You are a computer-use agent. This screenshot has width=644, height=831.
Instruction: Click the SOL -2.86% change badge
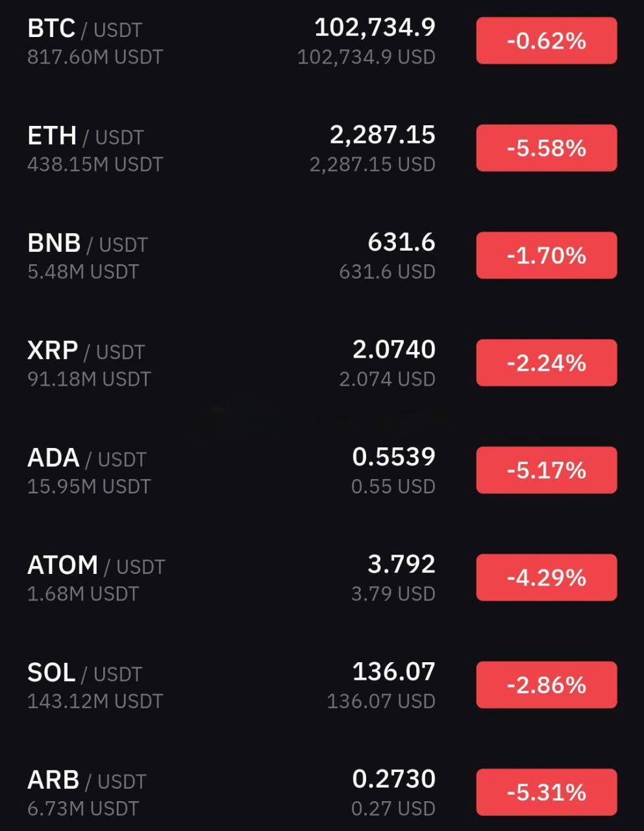[547, 684]
